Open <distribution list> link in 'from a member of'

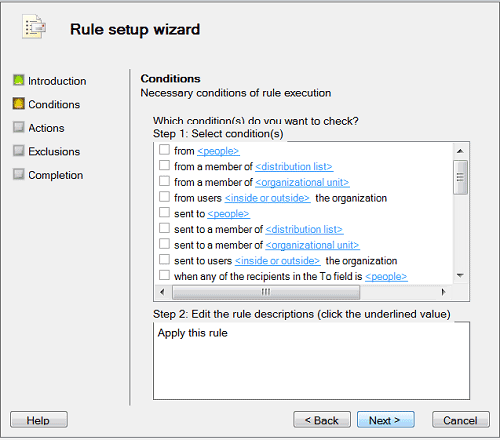click(294, 167)
